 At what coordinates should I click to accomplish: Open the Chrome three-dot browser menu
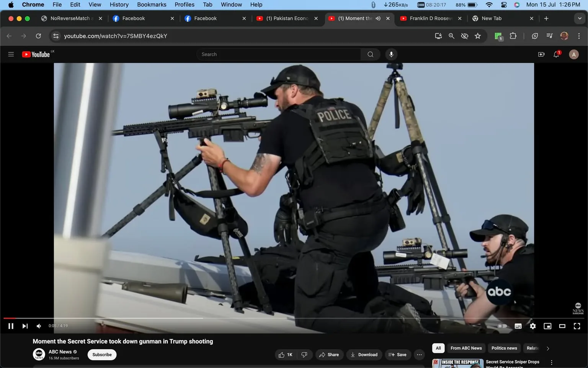click(579, 36)
